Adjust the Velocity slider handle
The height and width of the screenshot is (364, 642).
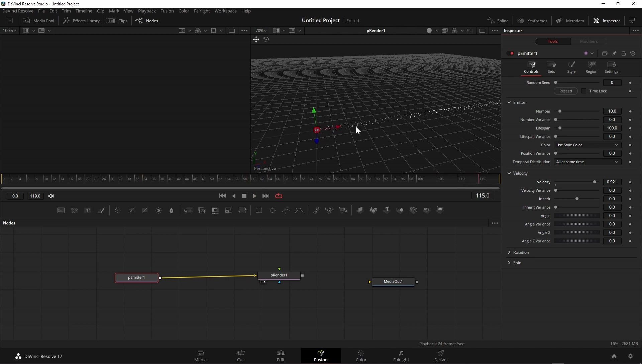tap(595, 182)
